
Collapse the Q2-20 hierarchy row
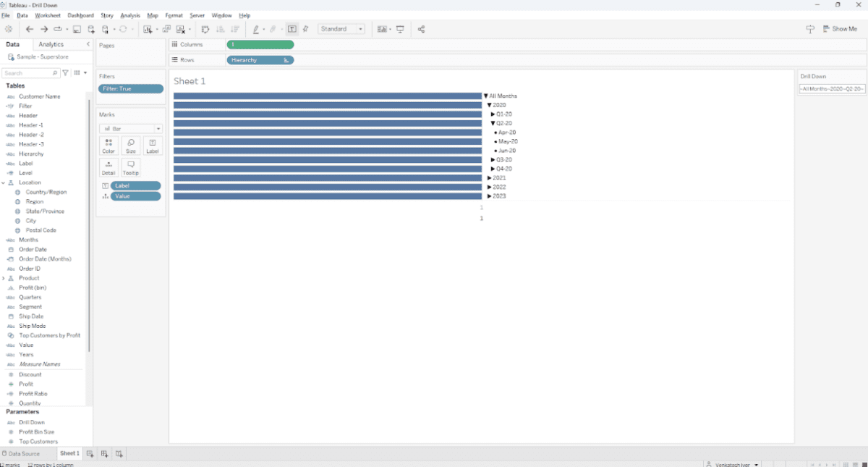coord(493,123)
